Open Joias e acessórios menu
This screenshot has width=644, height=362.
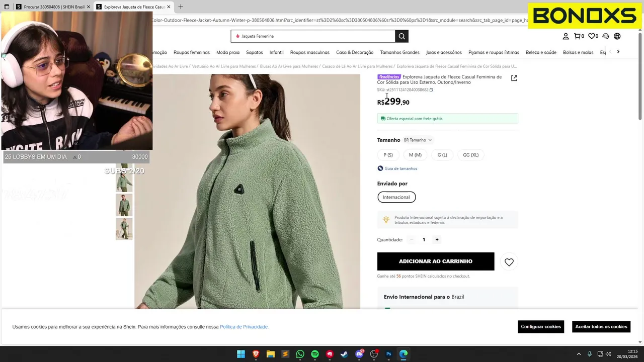point(444,52)
